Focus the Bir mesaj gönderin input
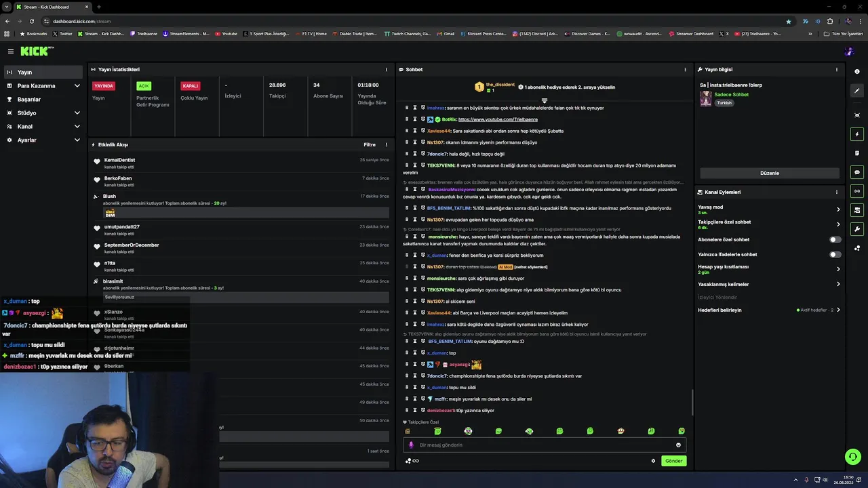This screenshot has width=868, height=488. 545,445
